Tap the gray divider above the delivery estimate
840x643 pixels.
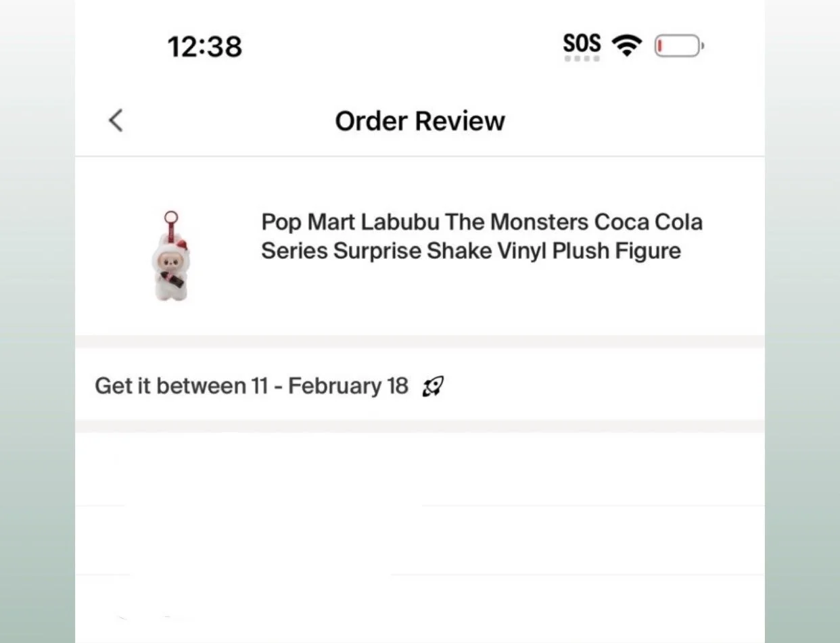pyautogui.click(x=420, y=342)
